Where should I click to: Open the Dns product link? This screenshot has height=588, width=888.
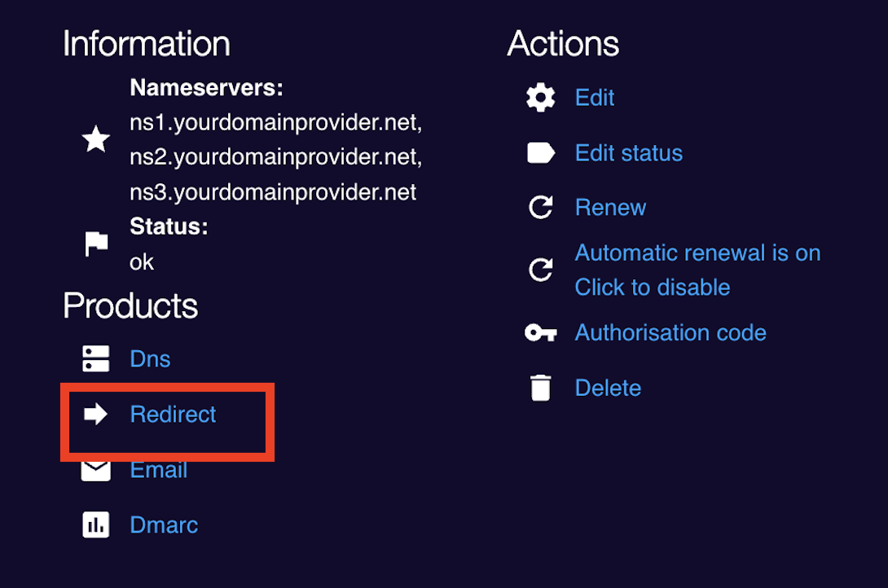(150, 359)
